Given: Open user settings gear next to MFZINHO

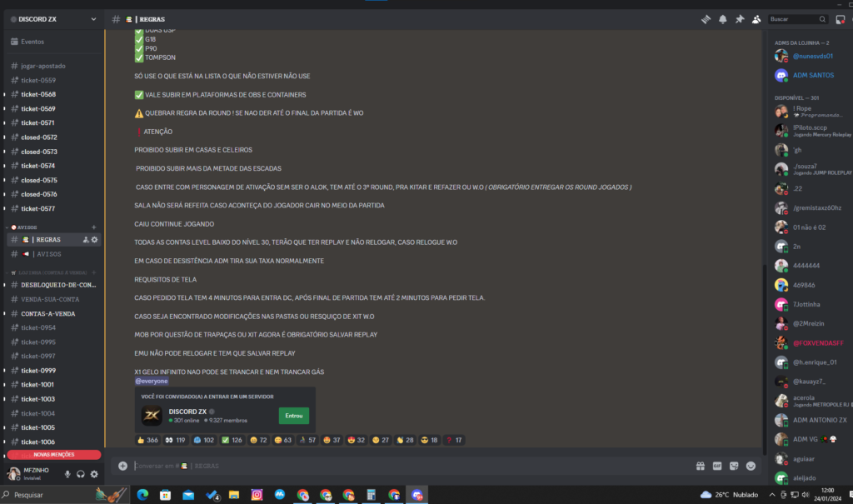Looking at the screenshot, I should pyautogui.click(x=94, y=474).
